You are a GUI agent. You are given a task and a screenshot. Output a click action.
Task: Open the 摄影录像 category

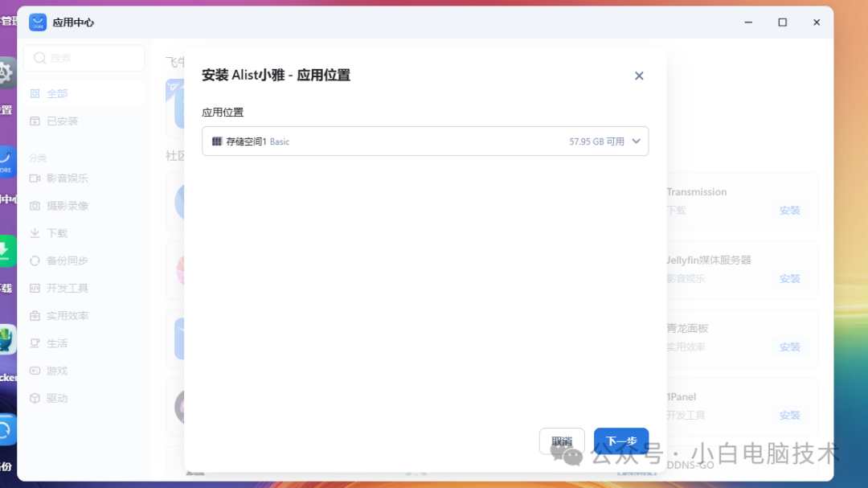(84, 206)
